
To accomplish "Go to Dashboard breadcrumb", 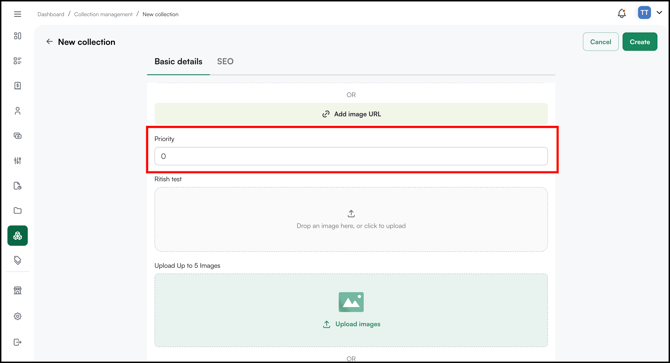I will (51, 14).
